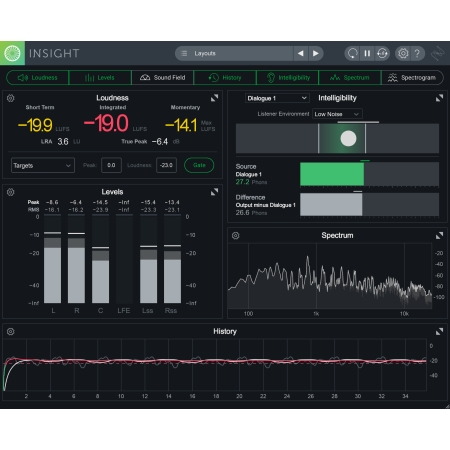This screenshot has height=450, width=450.
Task: Click the Difference phons value 26.6
Action: click(x=242, y=213)
